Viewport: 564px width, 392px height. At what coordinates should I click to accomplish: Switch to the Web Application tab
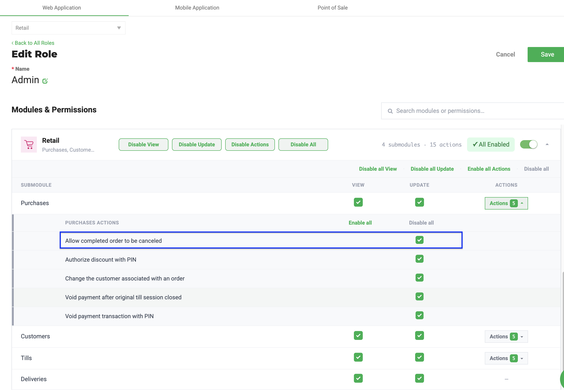pos(62,8)
